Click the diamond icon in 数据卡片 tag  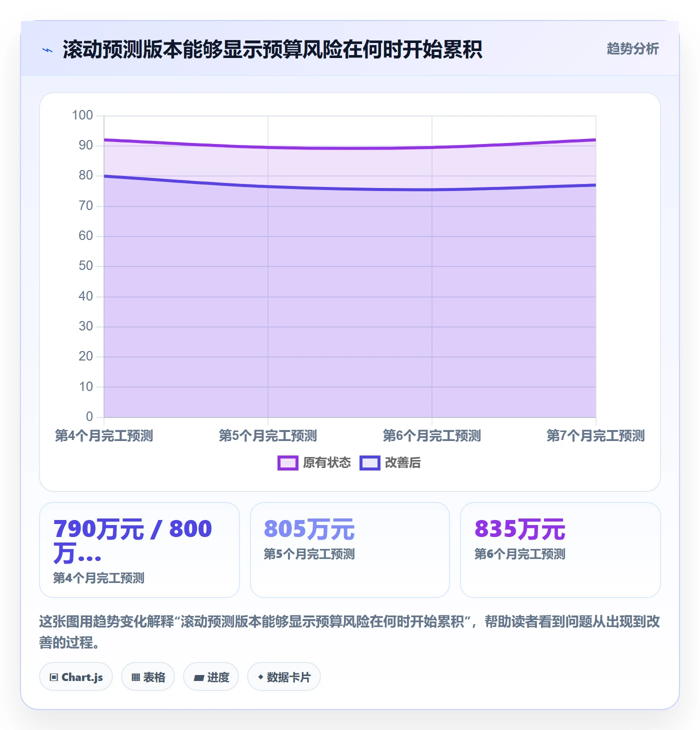click(x=260, y=677)
